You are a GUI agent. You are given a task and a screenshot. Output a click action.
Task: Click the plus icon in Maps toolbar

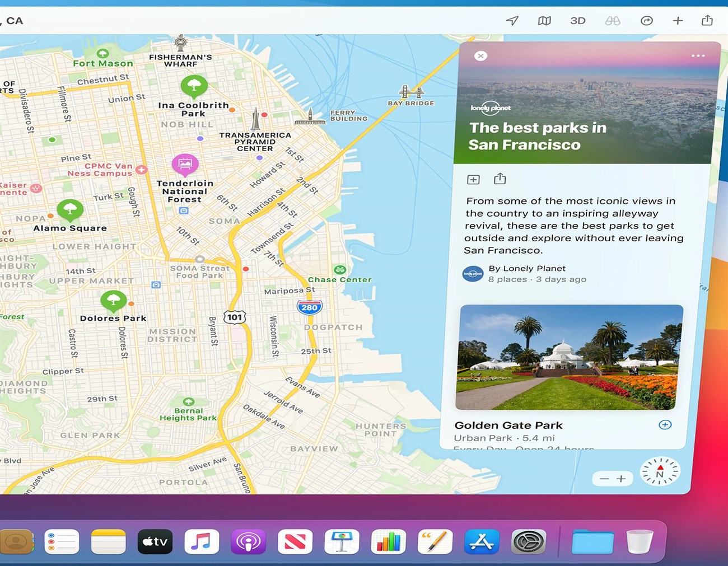[x=678, y=21]
